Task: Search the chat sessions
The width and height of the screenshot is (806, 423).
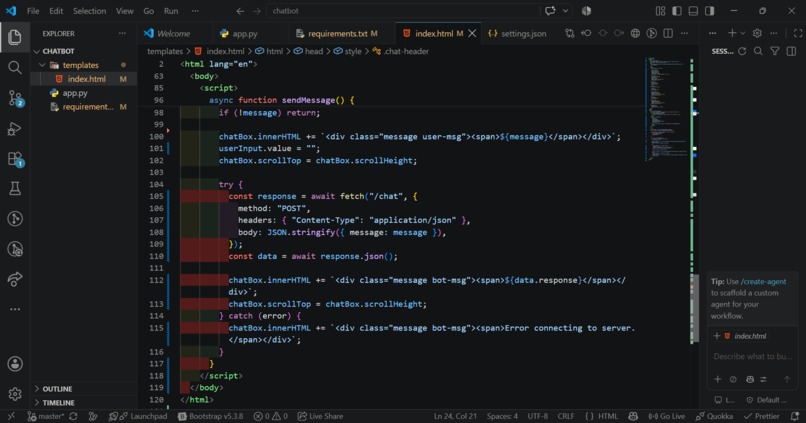Action: tap(758, 51)
